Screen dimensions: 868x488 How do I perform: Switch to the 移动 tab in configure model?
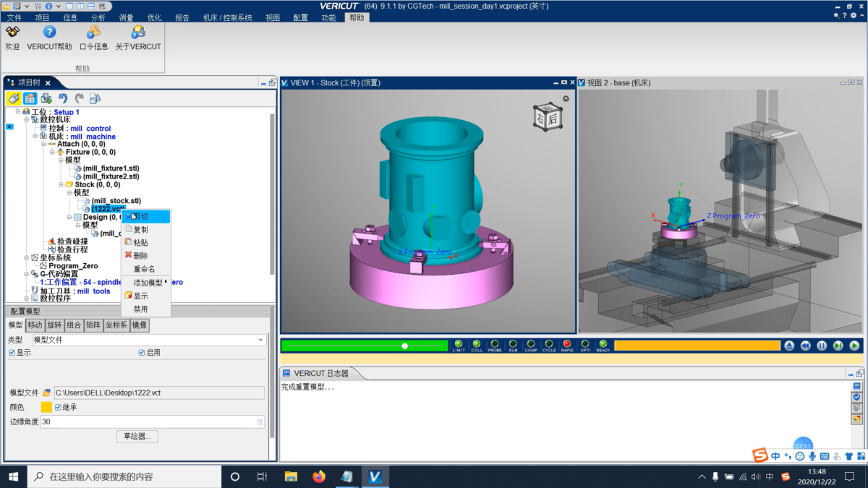(x=35, y=325)
